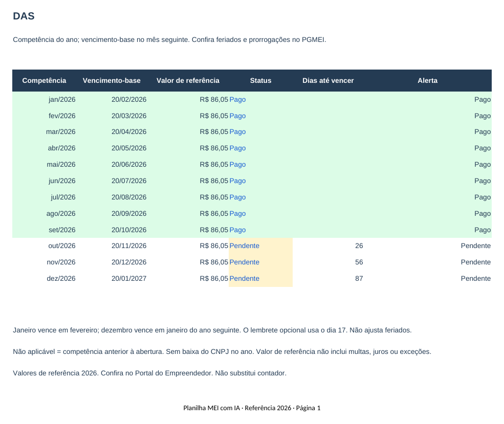Click the blue "Pendente" status for nov/2026
The height and width of the screenshot is (424, 504).
[244, 262]
